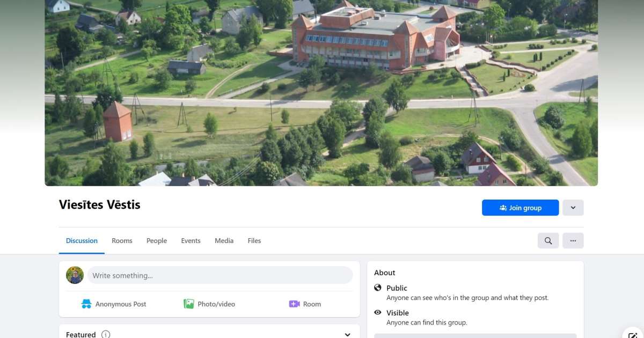Click the globe icon next to Public

(378, 288)
